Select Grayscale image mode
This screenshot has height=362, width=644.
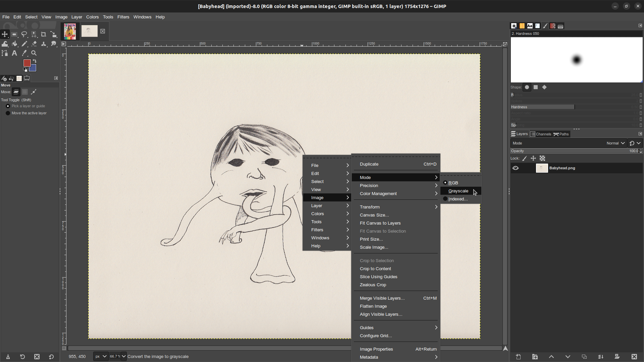point(458,191)
